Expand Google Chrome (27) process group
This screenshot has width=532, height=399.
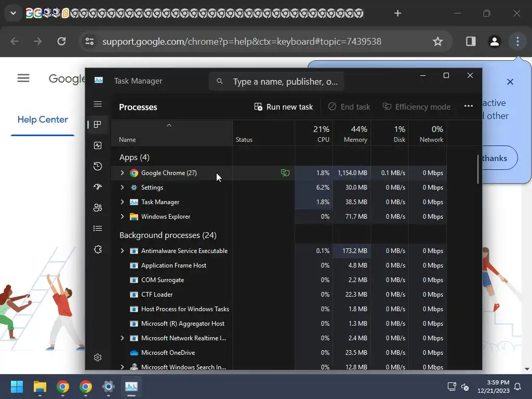[x=122, y=172]
